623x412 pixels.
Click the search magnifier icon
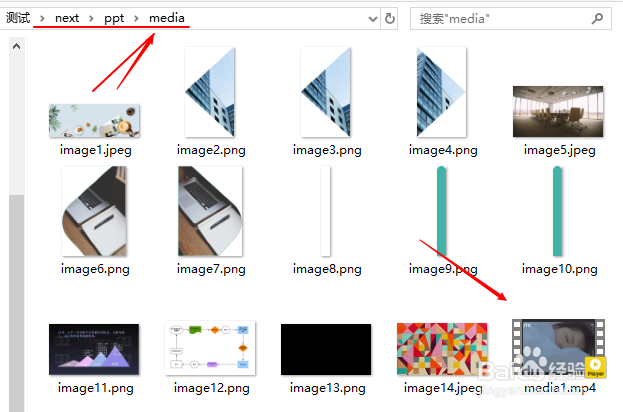(597, 18)
